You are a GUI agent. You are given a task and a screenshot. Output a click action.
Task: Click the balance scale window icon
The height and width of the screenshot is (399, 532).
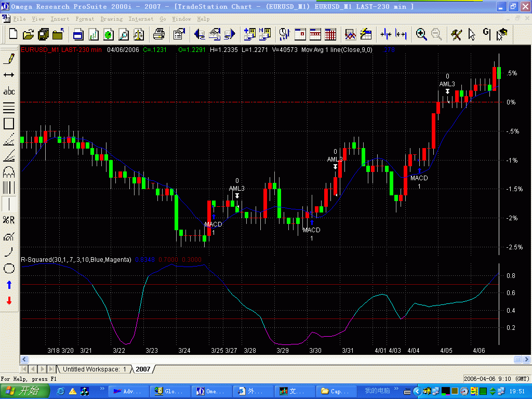tap(139, 34)
